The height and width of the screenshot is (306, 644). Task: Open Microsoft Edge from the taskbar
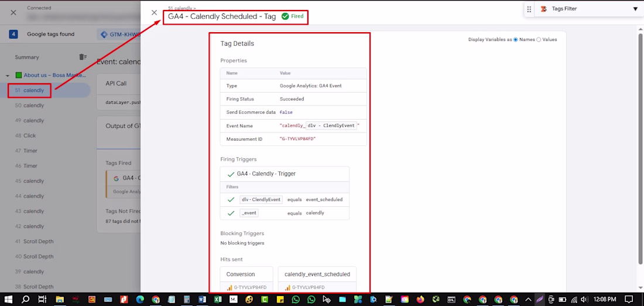pos(140,300)
